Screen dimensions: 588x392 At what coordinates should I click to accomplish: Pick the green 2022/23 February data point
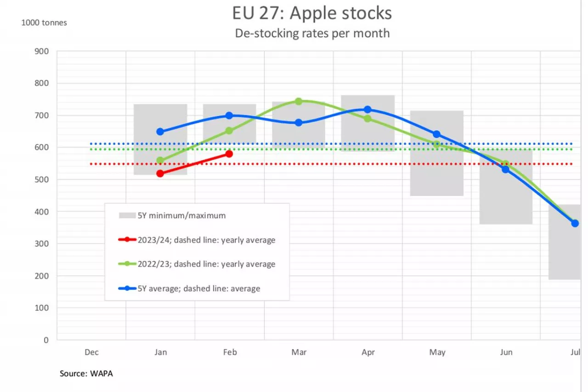tap(229, 131)
